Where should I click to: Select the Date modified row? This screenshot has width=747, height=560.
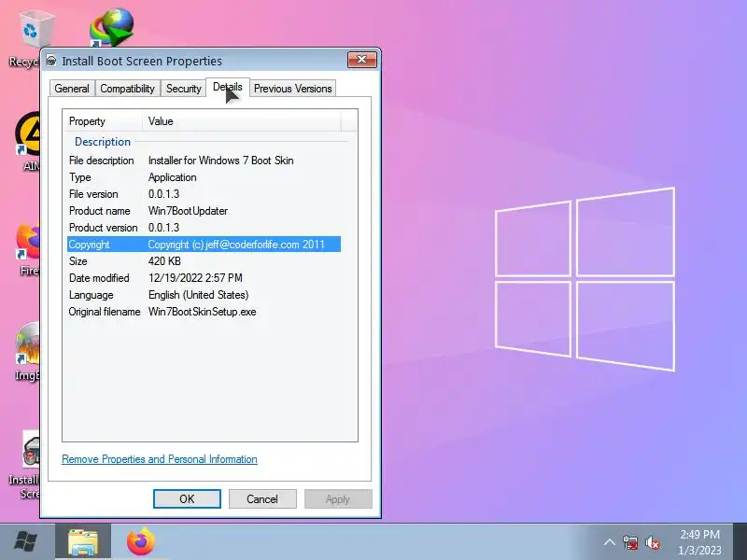pyautogui.click(x=204, y=277)
